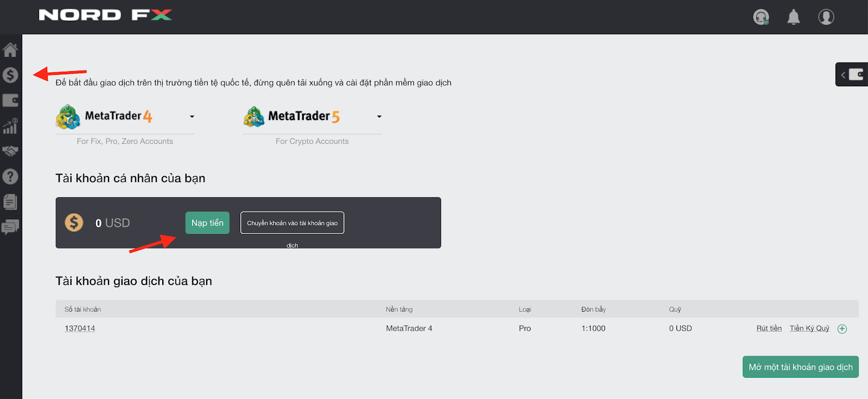This screenshot has height=399, width=868.
Task: Click the Đòn bẩy column header
Action: coord(593,309)
